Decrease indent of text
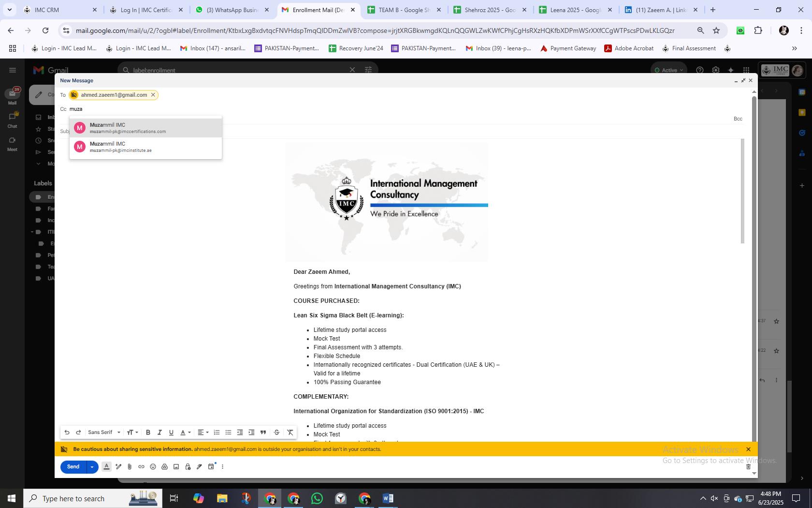The image size is (812, 508). tap(240, 433)
